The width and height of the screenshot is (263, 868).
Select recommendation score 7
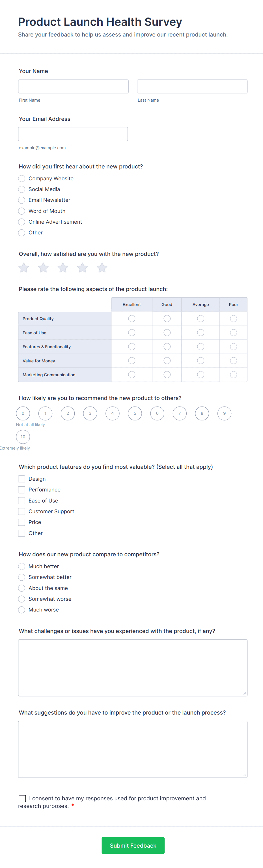180,413
